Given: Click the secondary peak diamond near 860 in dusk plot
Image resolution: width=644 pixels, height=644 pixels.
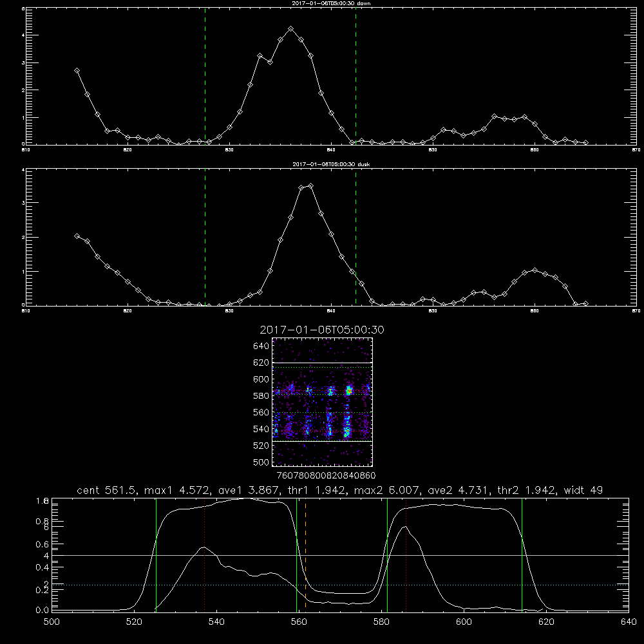Looking at the screenshot, I should click(x=535, y=270).
